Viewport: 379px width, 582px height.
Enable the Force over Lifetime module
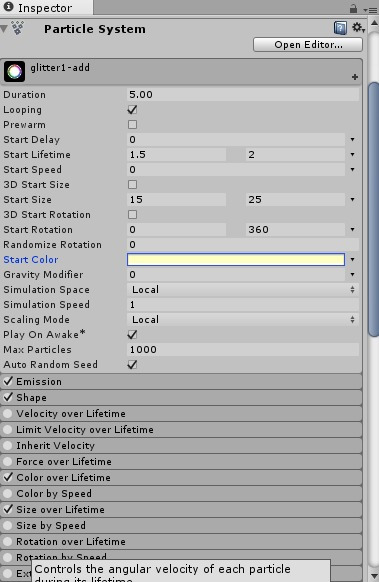coord(7,461)
